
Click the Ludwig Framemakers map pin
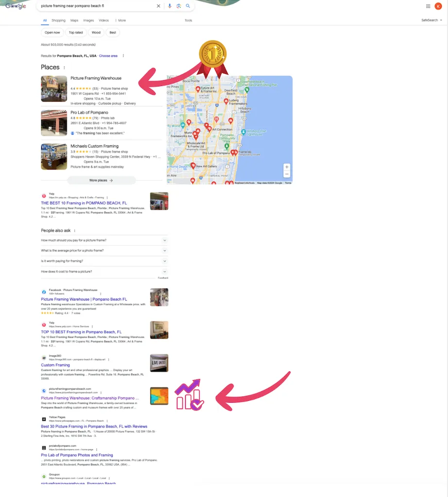point(226,102)
